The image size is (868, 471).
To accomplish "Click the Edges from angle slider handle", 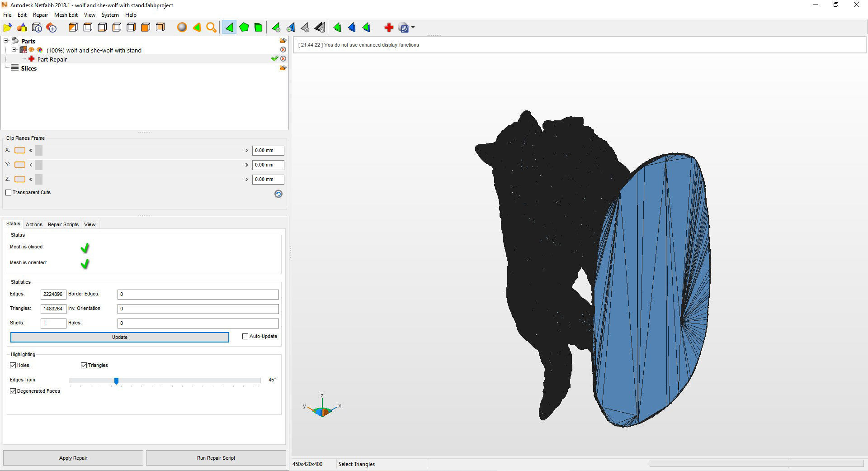I will point(116,381).
